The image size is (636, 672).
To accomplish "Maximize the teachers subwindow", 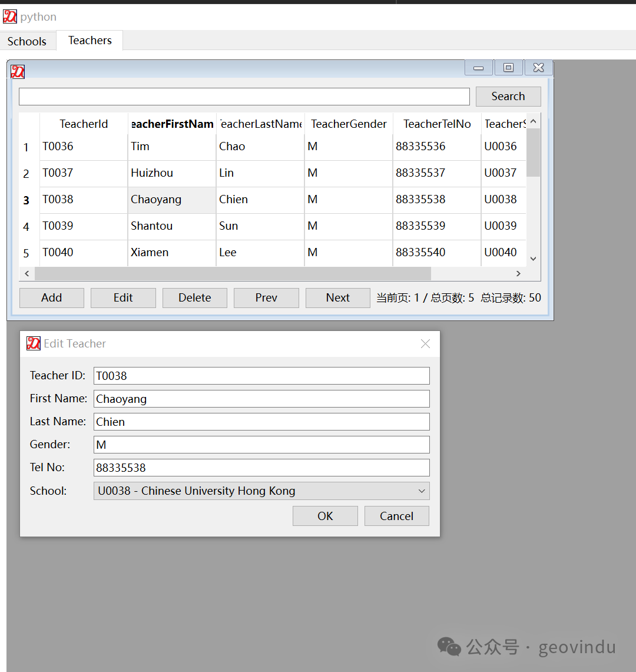I will [508, 68].
